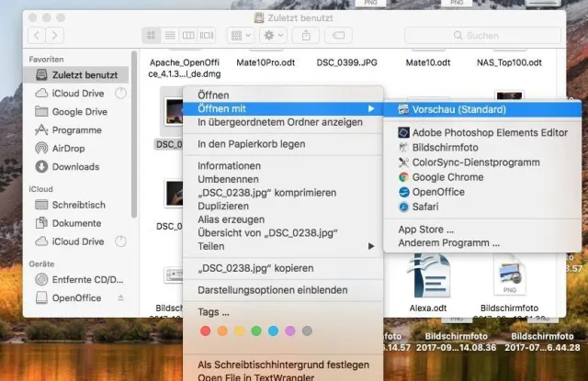
Task: Open the action gear dropdown
Action: [x=274, y=35]
